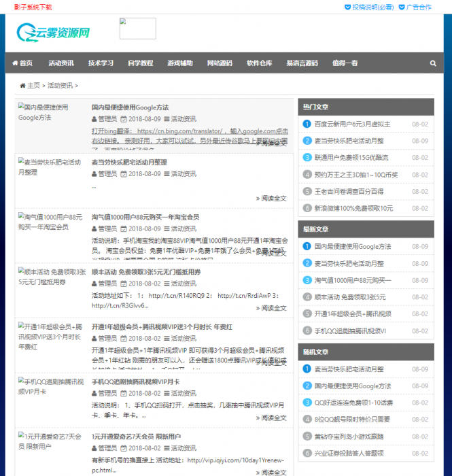Click the broken banner image beside logo

[x=137, y=29]
